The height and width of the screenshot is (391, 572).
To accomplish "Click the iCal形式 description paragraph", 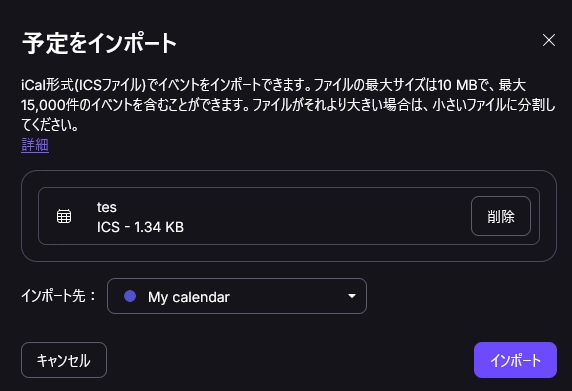I will pos(288,105).
